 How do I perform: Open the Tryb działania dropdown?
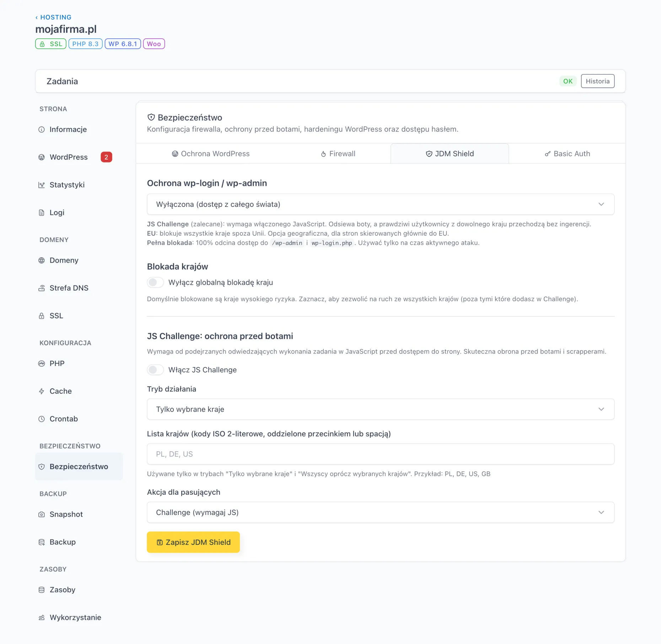pos(381,409)
